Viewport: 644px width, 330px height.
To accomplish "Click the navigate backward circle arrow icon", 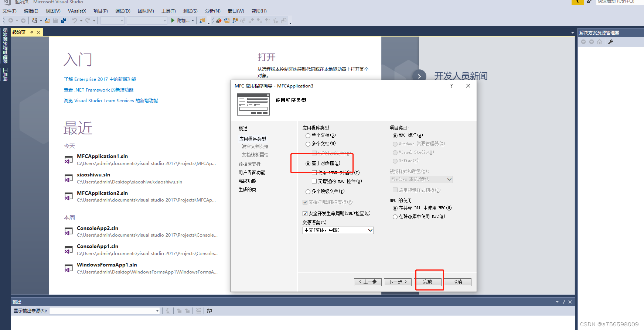I will 11,21.
